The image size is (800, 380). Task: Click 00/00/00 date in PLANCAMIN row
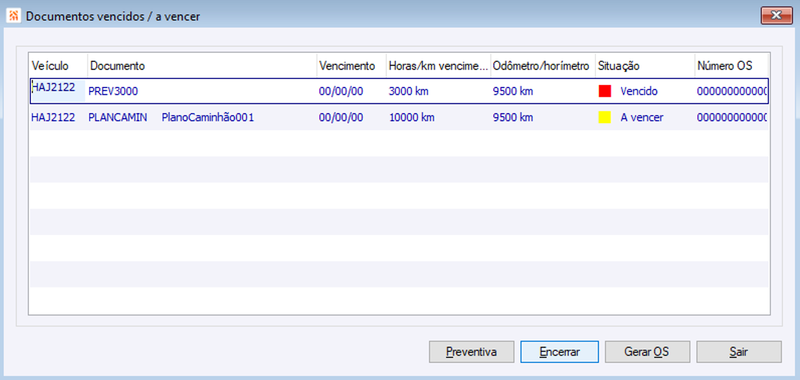click(341, 118)
